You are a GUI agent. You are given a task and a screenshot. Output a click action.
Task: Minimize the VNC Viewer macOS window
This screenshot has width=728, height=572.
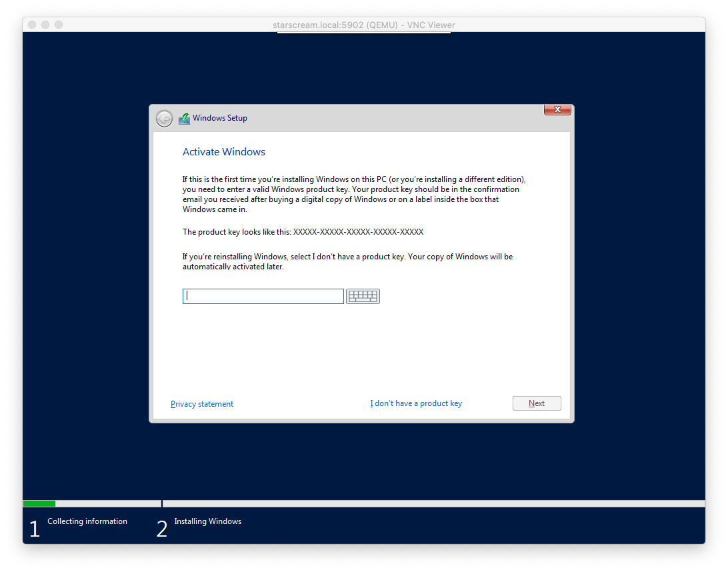tap(45, 25)
